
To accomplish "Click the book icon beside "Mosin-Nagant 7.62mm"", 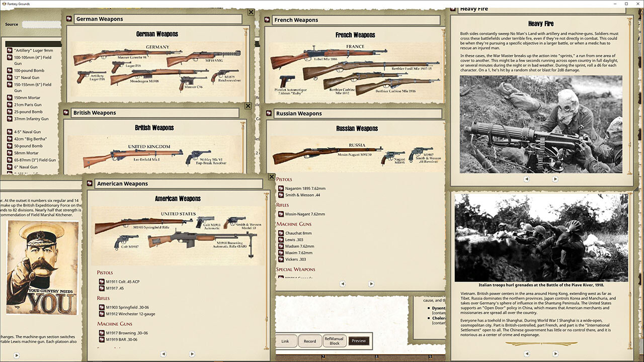I will 280,214.
